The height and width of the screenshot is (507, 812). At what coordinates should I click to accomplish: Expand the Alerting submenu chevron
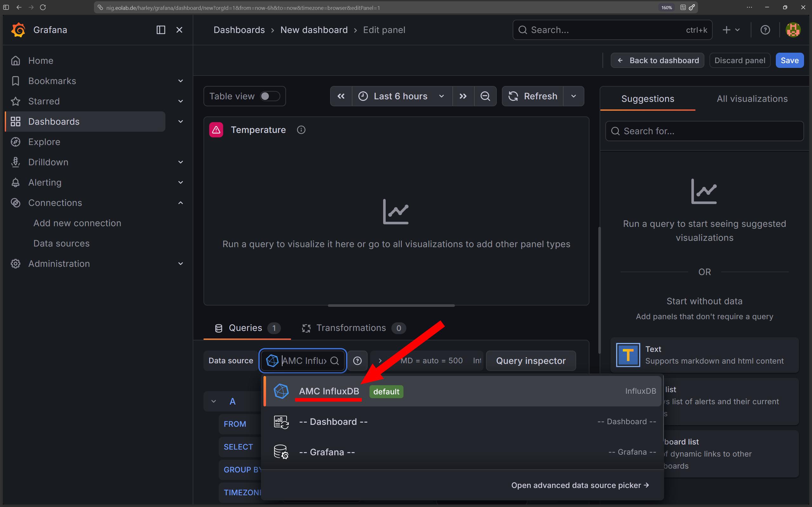pyautogui.click(x=180, y=182)
